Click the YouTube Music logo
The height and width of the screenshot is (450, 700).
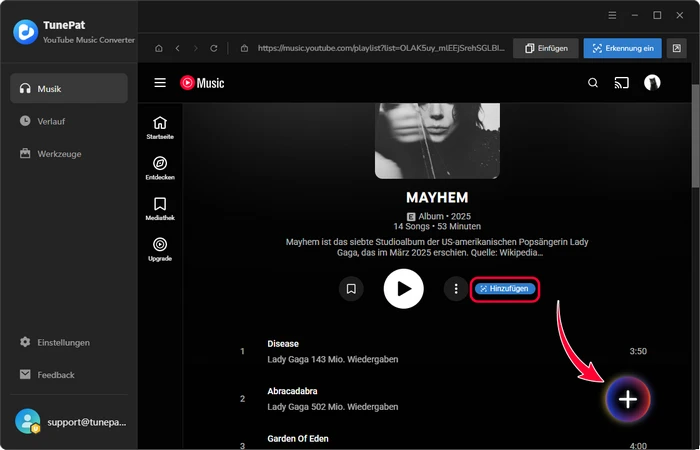pos(202,83)
